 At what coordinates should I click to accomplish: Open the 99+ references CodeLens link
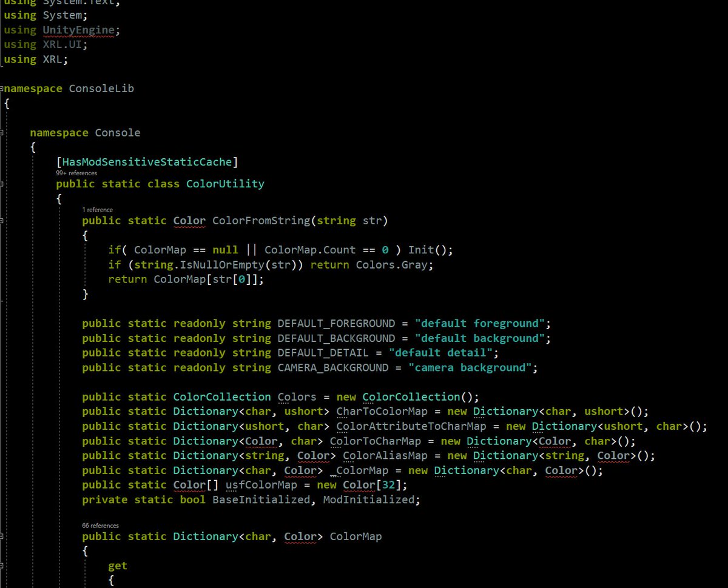coord(76,173)
